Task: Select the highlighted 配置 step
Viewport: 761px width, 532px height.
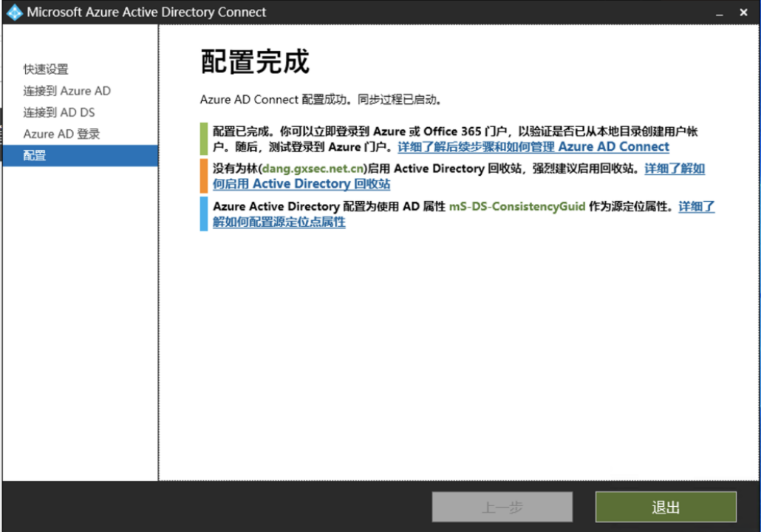Action: pos(80,155)
